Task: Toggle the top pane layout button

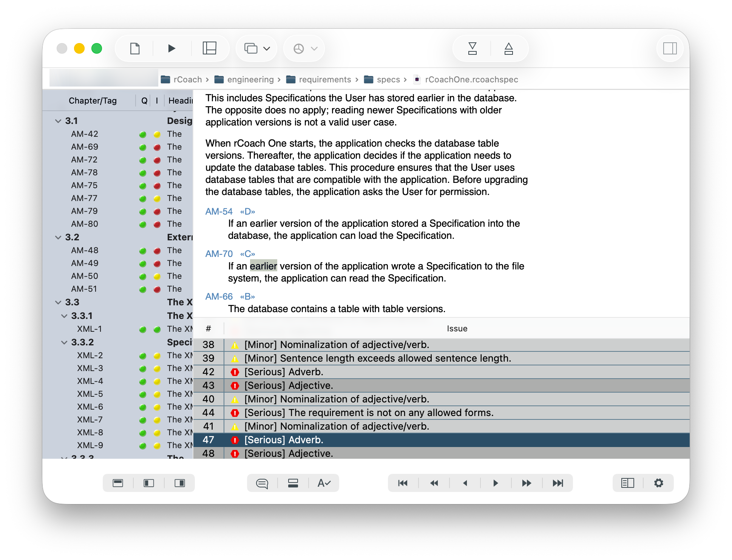Action: click(118, 483)
